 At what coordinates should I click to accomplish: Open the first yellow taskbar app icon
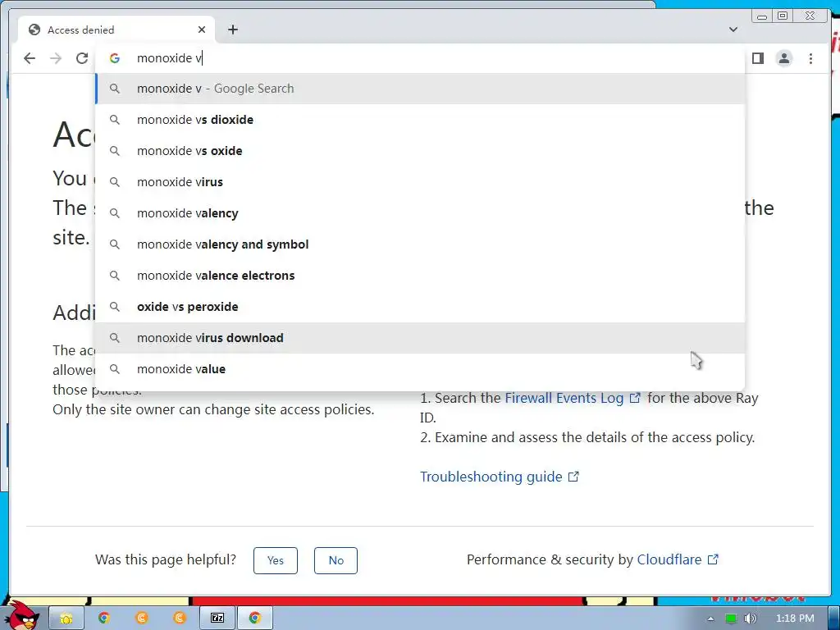(x=66, y=619)
